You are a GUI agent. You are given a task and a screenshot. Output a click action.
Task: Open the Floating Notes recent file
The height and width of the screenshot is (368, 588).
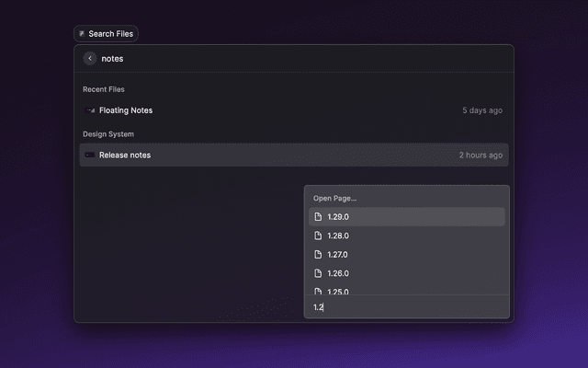(126, 110)
